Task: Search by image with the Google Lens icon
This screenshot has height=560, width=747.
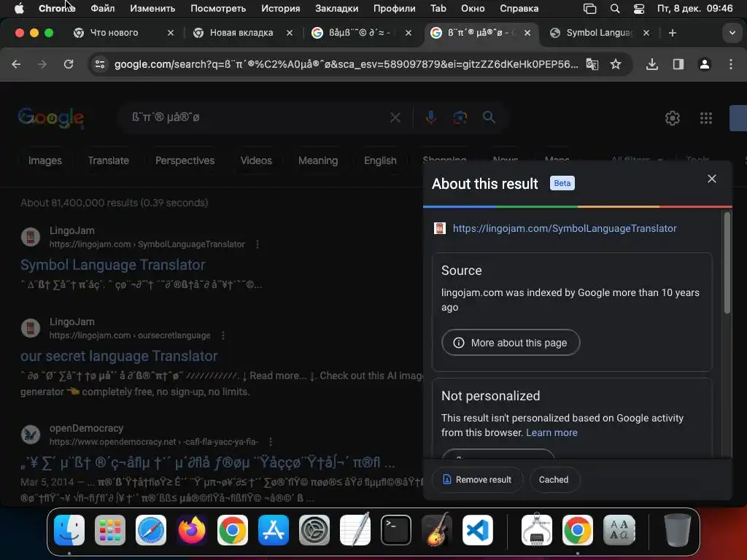Action: [x=460, y=117]
